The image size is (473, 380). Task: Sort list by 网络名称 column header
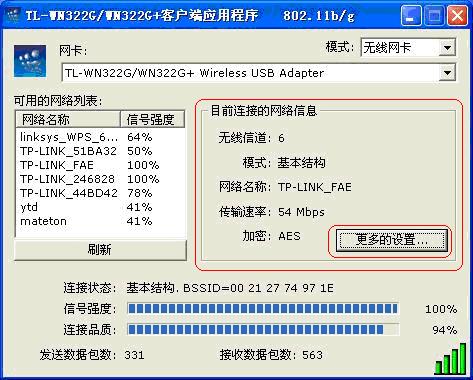68,119
